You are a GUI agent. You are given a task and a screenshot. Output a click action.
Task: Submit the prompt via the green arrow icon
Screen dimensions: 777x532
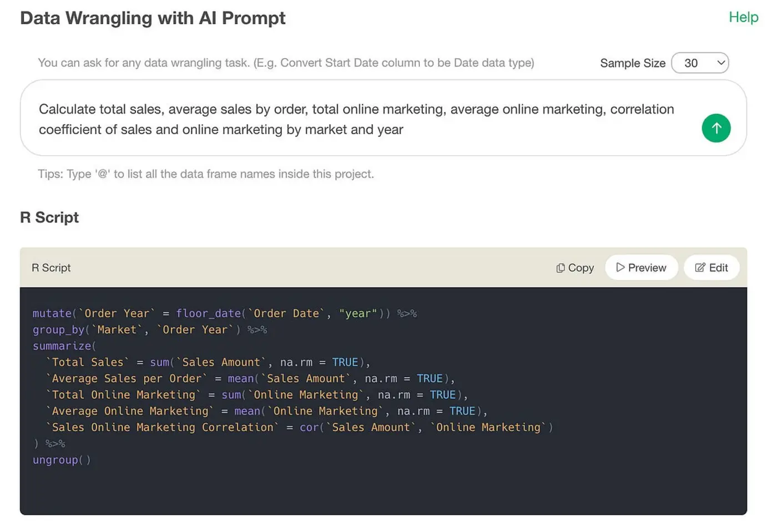click(717, 128)
